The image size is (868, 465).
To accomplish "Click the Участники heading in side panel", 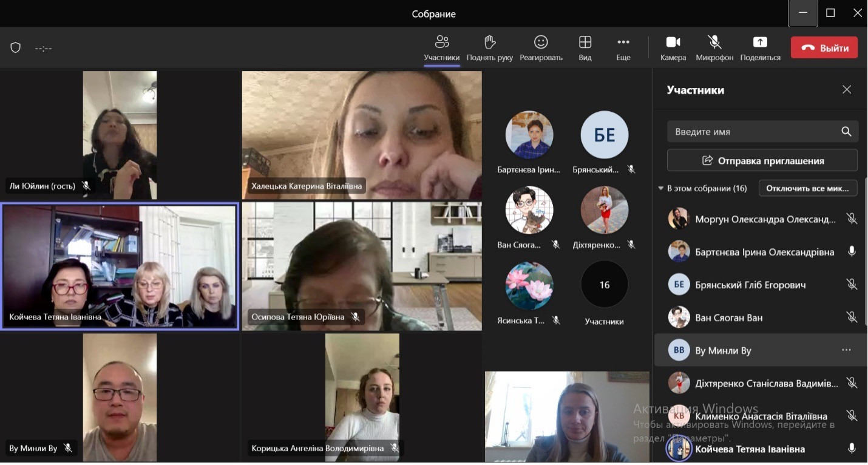I will pyautogui.click(x=696, y=90).
